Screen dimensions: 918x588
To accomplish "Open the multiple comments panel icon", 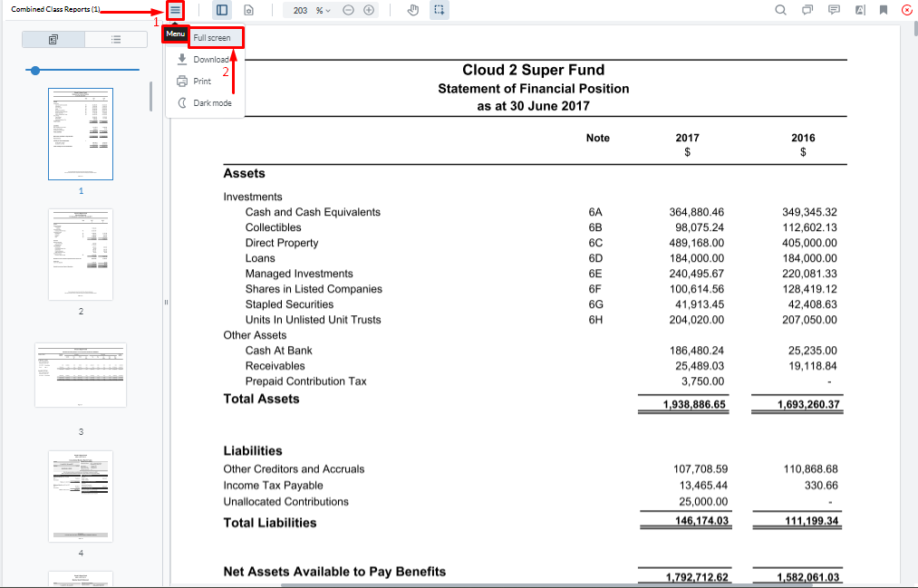I will (x=807, y=10).
